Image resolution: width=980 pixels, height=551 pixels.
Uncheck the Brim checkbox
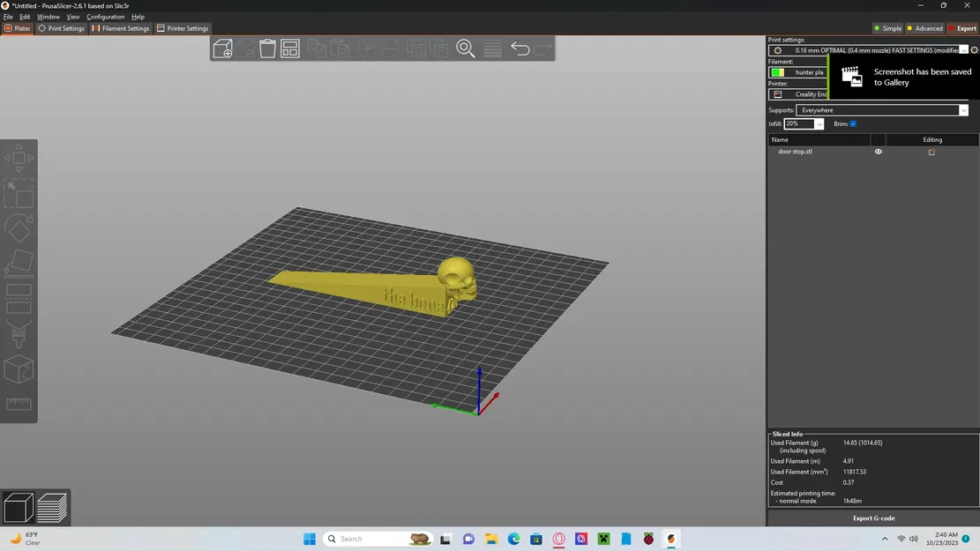click(853, 123)
